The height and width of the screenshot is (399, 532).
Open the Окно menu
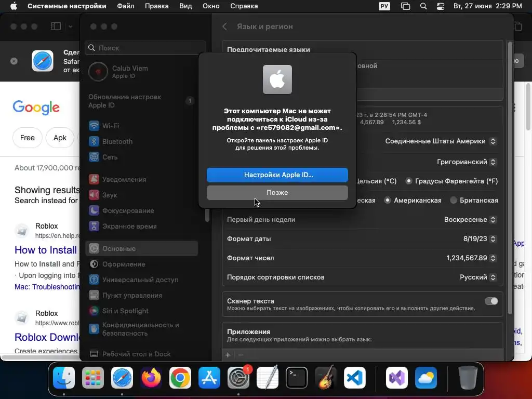point(211,6)
